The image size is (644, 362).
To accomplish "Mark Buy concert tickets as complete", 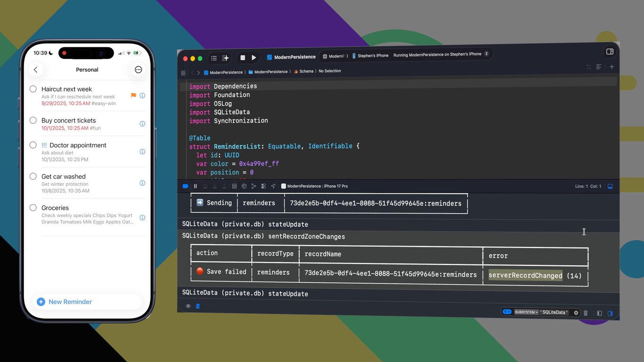I will click(x=33, y=120).
